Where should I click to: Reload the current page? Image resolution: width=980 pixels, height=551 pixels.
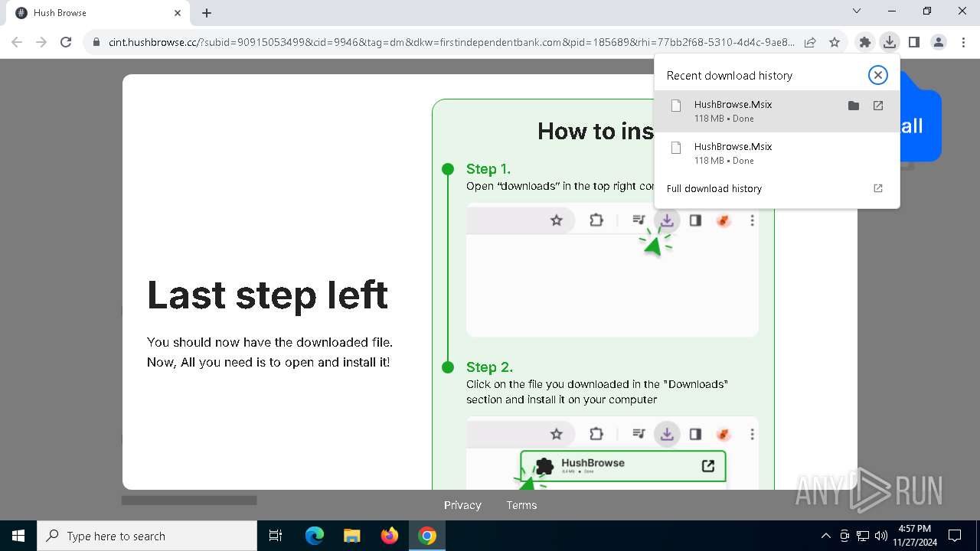click(66, 42)
